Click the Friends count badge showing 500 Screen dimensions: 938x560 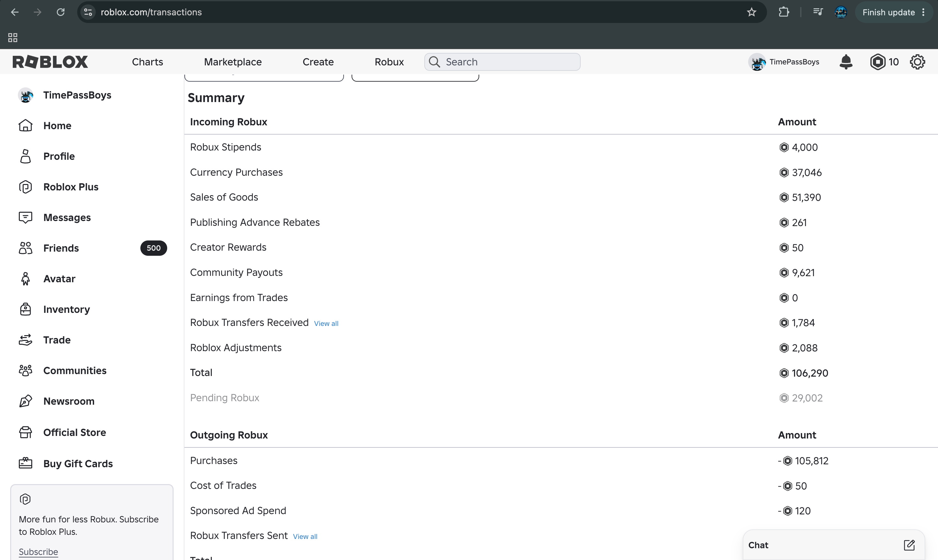tap(154, 248)
